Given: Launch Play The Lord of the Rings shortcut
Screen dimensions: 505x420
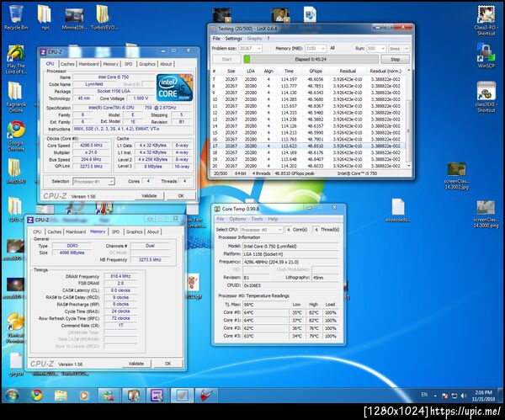Looking at the screenshot, I should [x=16, y=61].
